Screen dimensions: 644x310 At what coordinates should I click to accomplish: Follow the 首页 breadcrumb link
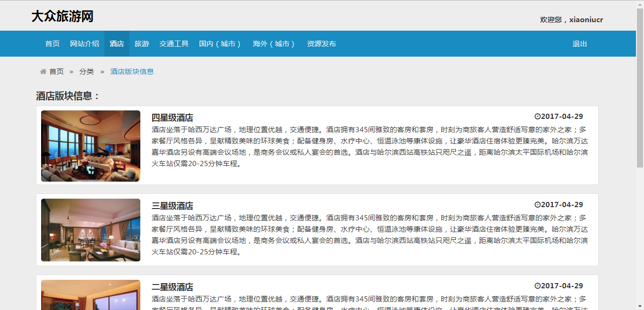tap(57, 72)
